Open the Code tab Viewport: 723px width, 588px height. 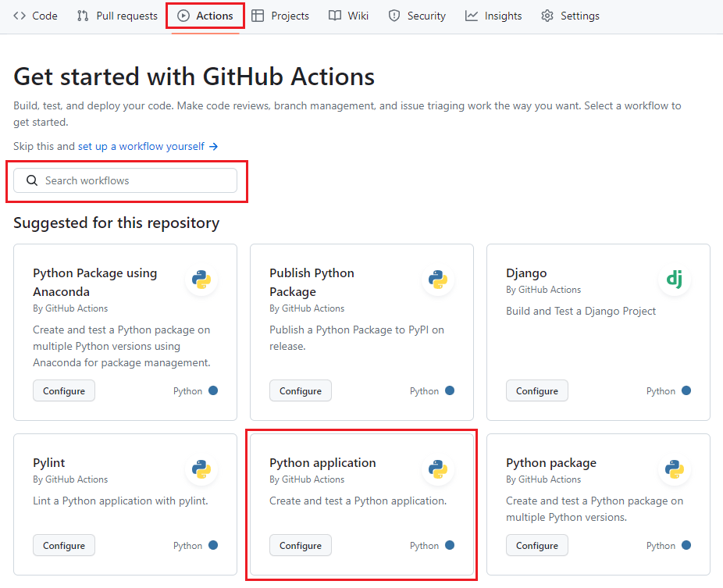[35, 16]
